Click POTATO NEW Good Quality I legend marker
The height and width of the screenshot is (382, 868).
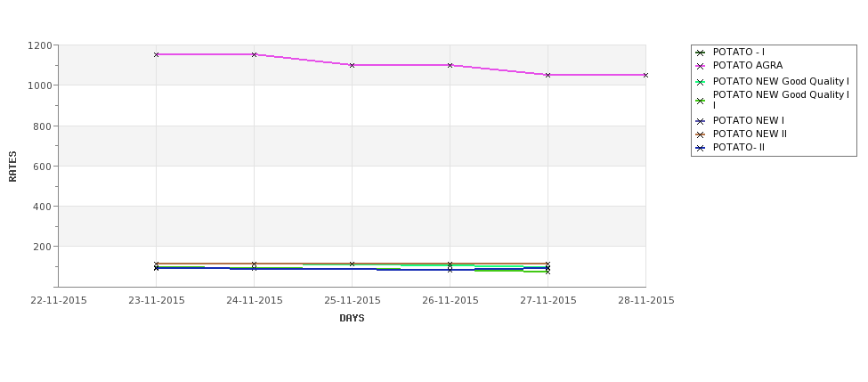coord(701,82)
